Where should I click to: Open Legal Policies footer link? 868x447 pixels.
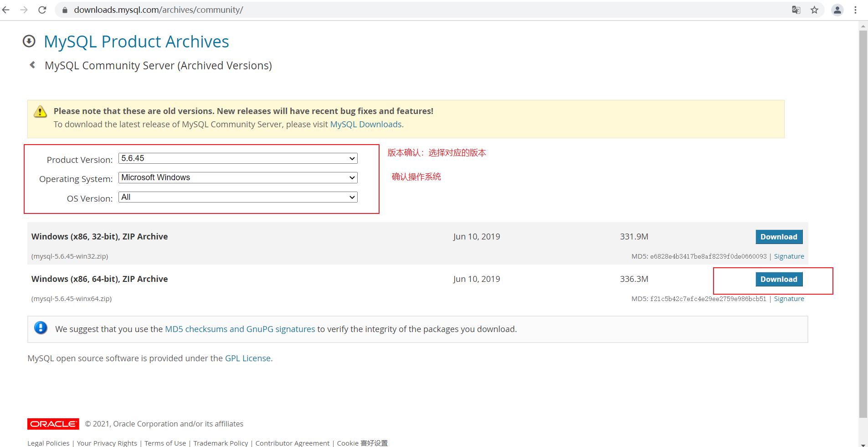(x=48, y=443)
